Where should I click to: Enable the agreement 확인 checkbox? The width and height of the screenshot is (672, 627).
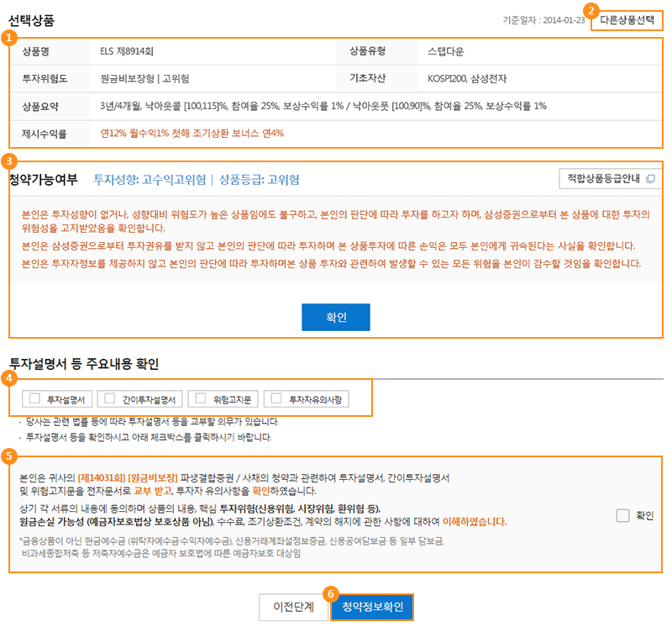coord(622,515)
